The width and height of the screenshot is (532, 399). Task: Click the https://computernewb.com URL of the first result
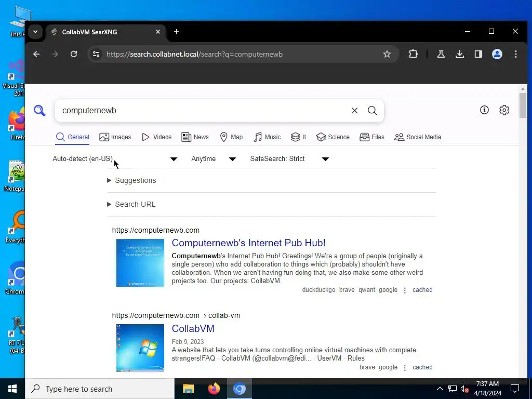[x=156, y=230]
